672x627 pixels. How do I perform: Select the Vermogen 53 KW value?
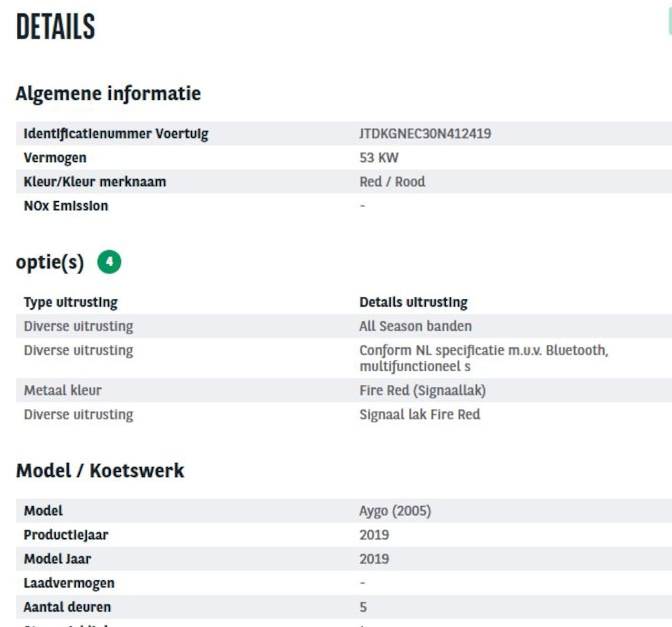(x=379, y=158)
